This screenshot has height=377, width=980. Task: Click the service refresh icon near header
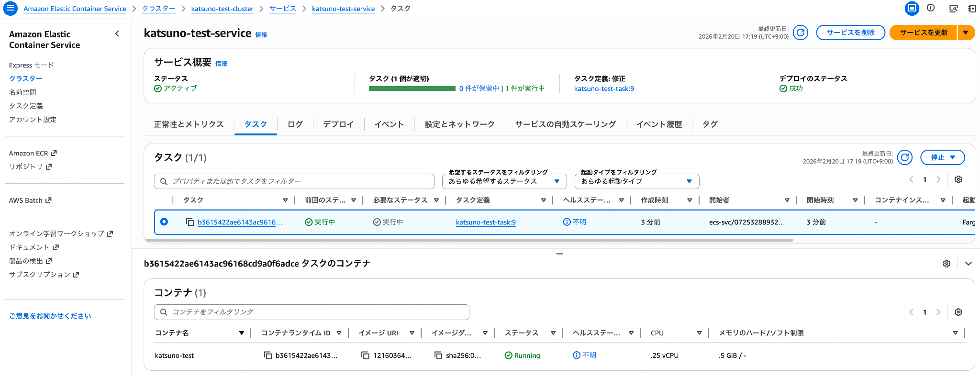pos(800,33)
